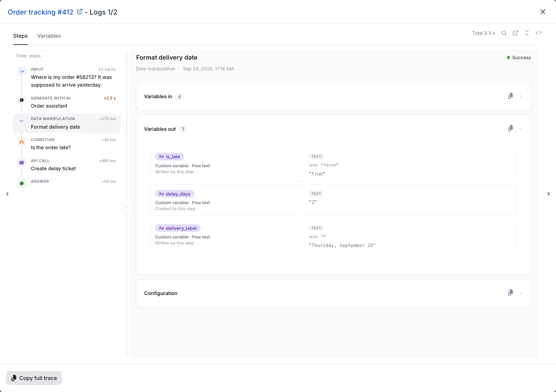Open the Order assistant step
Screen dimensions: 556x392
pos(66,102)
